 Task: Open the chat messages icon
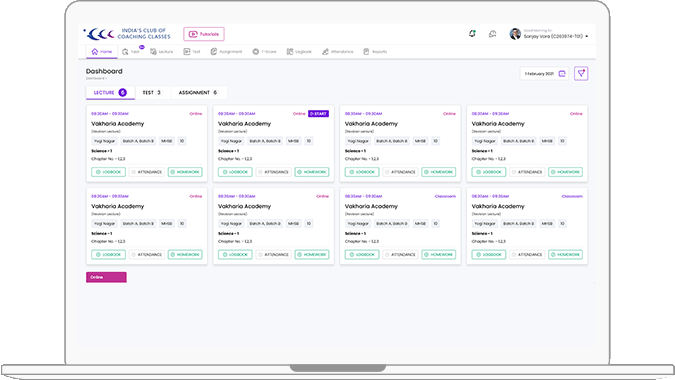pos(492,34)
